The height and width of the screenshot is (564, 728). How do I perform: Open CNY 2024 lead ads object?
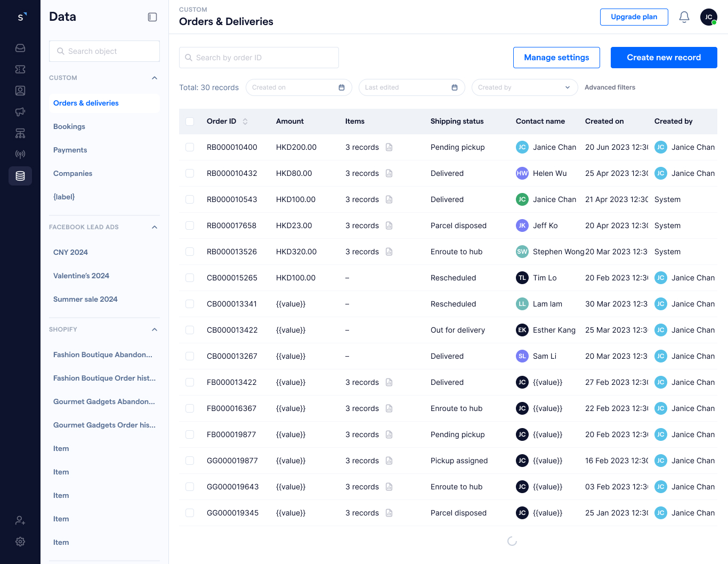pyautogui.click(x=104, y=253)
